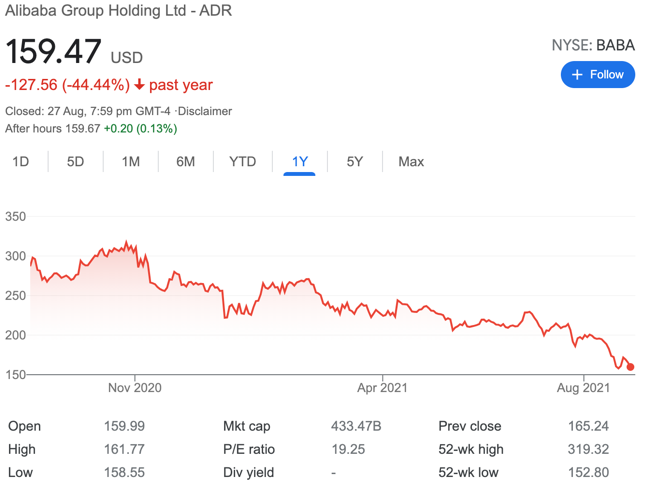Click the red down arrow indicator
The width and height of the screenshot is (651, 484).
(138, 85)
